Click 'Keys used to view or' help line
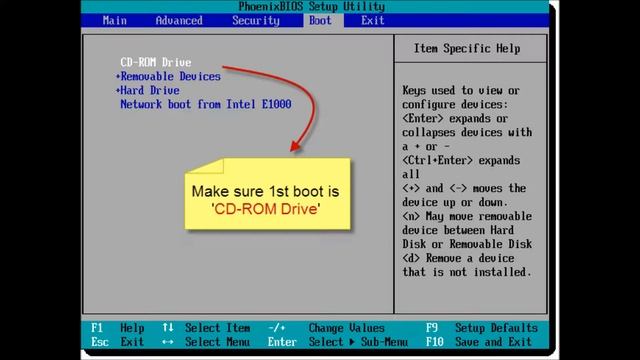The image size is (640, 360). 461,90
